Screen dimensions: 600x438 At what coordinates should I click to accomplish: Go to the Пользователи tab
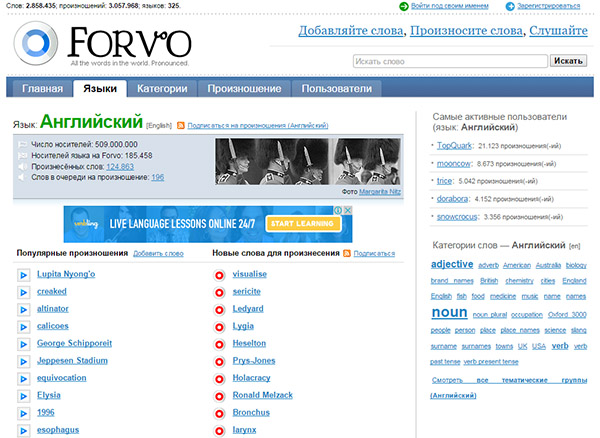tap(336, 88)
